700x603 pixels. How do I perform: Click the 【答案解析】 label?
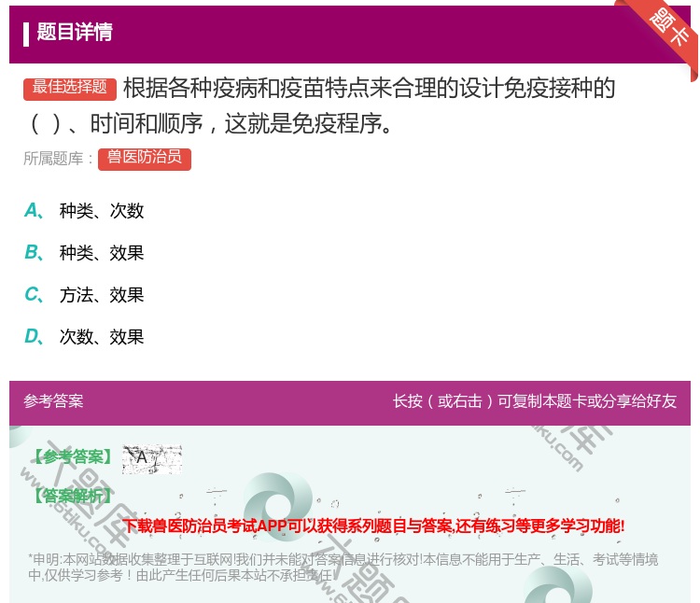[x=72, y=496]
